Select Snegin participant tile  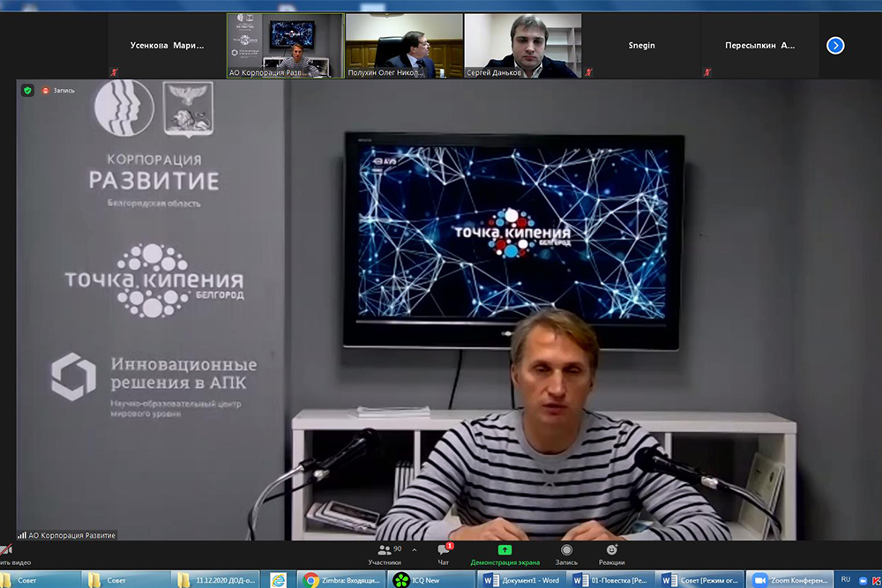(641, 46)
